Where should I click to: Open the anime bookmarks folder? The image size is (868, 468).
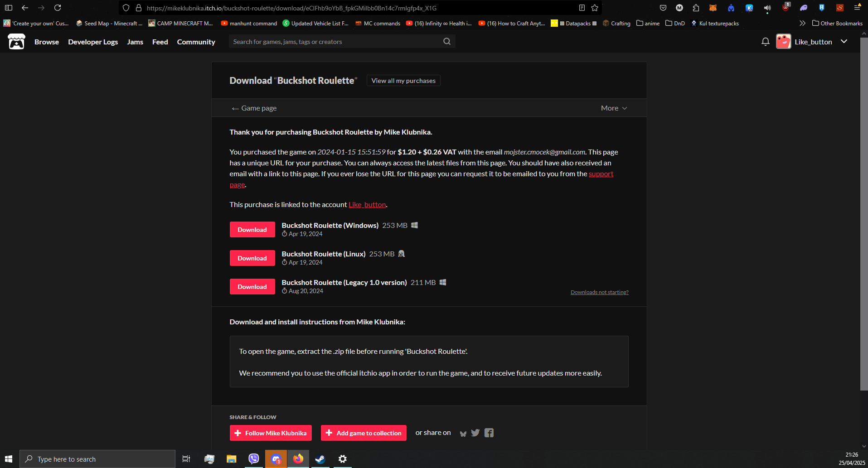648,23
